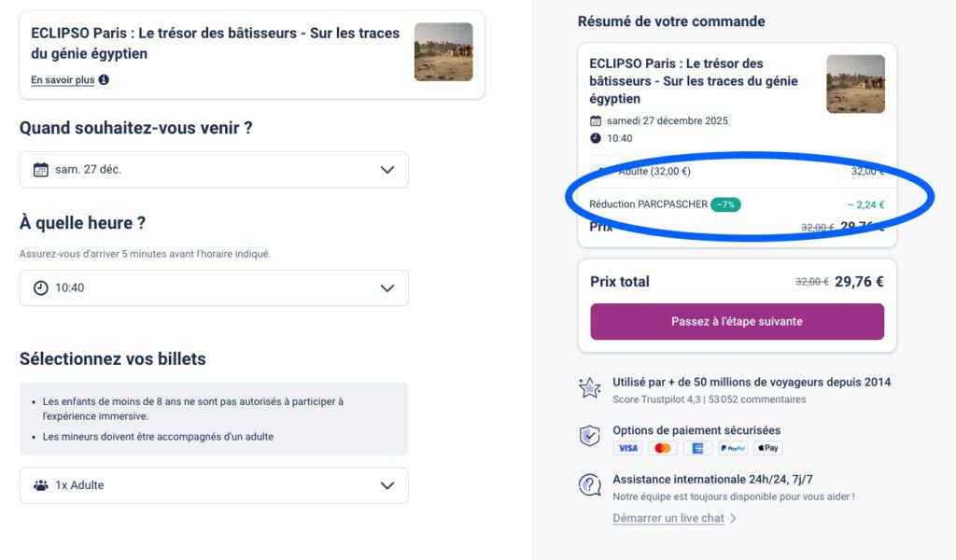The height and width of the screenshot is (560, 956).
Task: Click the Apple Pay payment icon
Action: (x=768, y=448)
